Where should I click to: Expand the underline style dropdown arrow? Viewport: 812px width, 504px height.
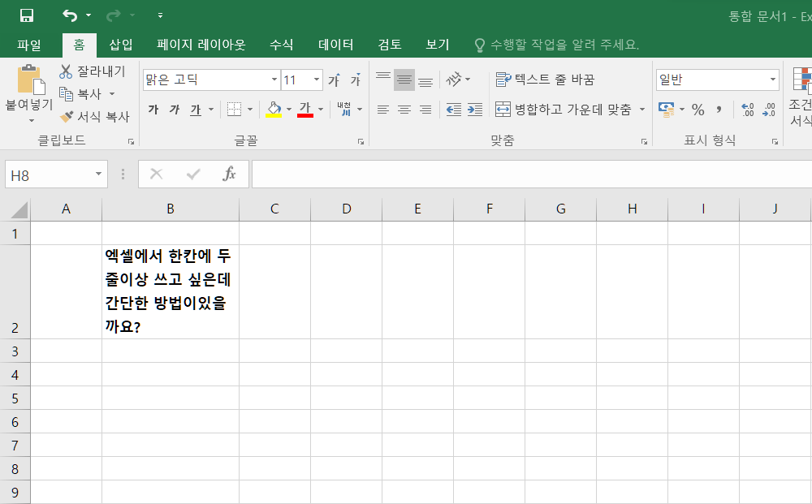tap(211, 110)
